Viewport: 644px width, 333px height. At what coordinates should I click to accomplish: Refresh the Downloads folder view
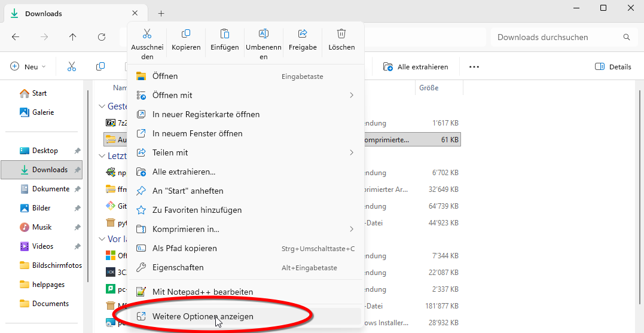pyautogui.click(x=102, y=37)
